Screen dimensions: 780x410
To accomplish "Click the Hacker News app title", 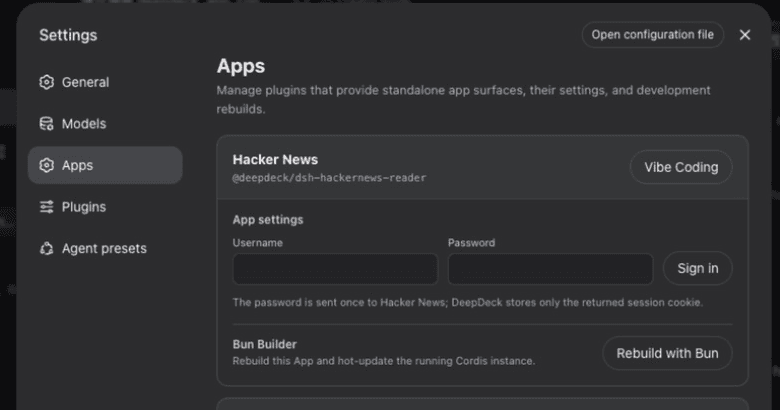I will pyautogui.click(x=275, y=160).
